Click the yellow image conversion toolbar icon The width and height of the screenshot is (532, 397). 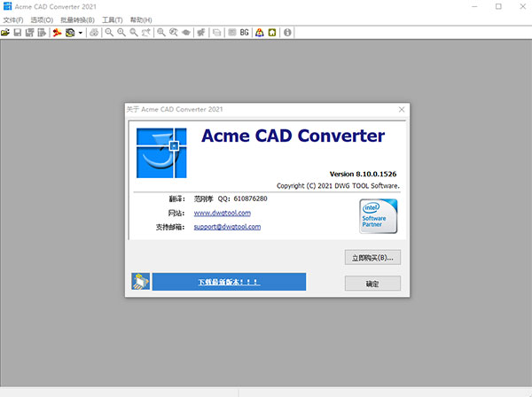(70, 33)
